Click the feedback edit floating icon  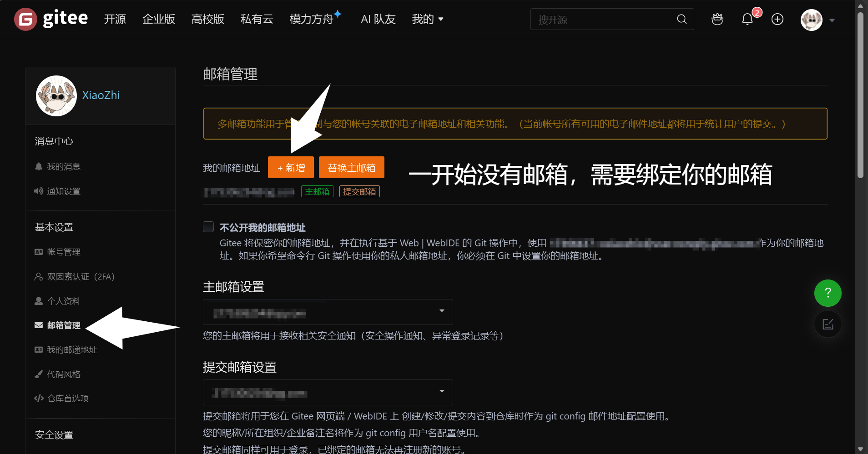coord(828,324)
